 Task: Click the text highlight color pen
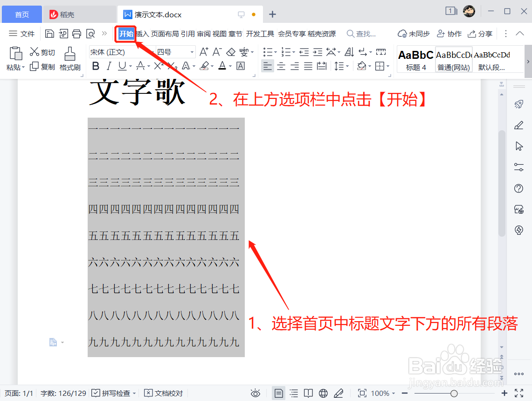coord(204,65)
